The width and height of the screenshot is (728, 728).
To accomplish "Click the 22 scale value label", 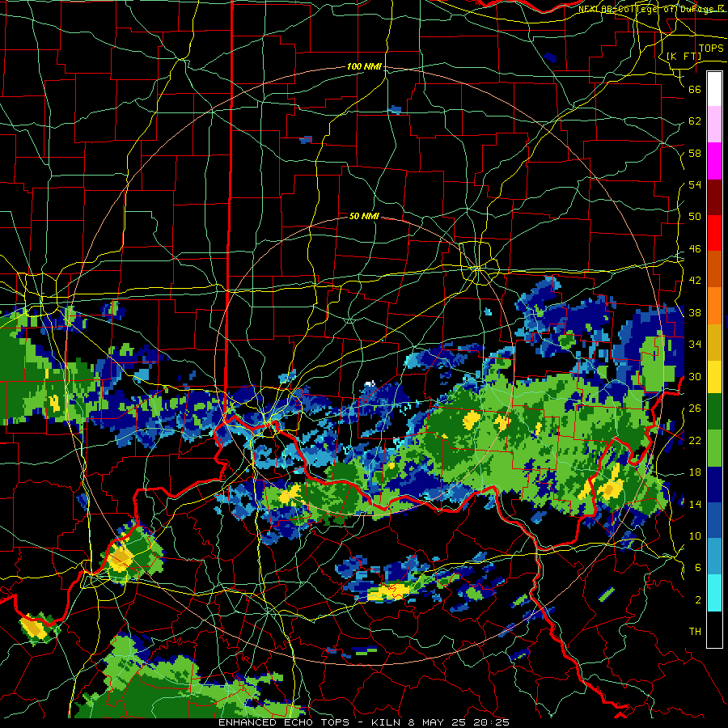I will point(695,440).
